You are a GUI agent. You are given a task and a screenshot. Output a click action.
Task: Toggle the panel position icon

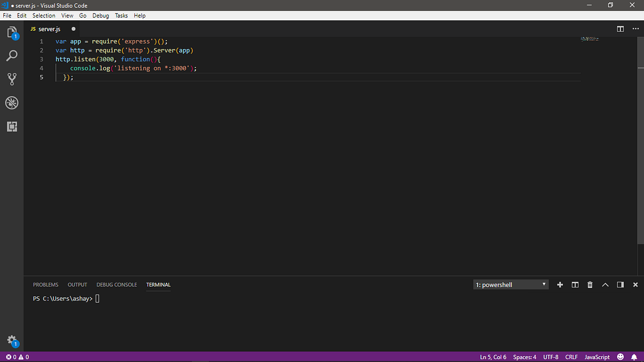620,284
